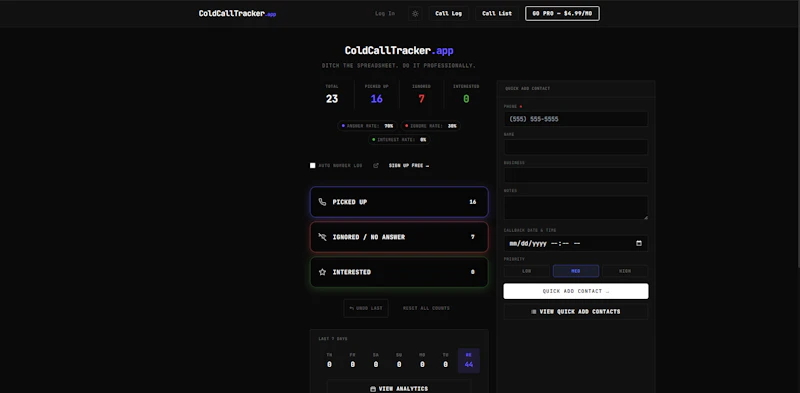The image size is (800, 393).
Task: Click Go Pro $4.99/mo button
Action: (x=562, y=14)
